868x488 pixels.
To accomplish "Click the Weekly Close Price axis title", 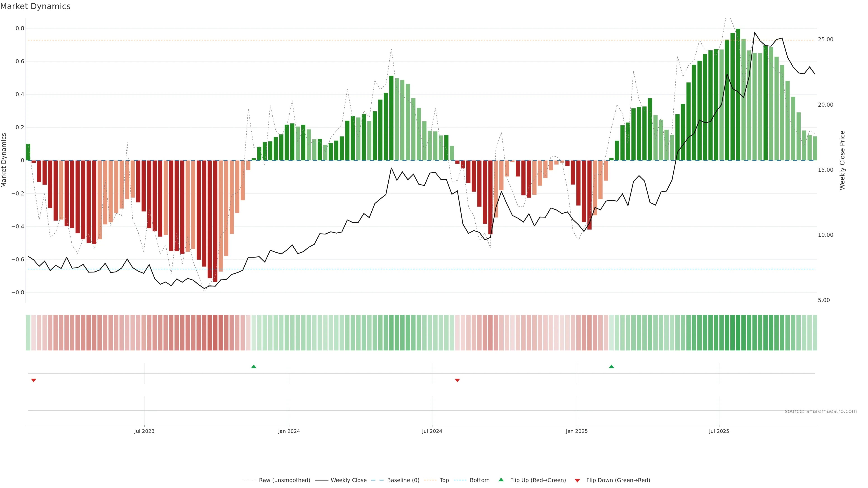I will point(842,160).
